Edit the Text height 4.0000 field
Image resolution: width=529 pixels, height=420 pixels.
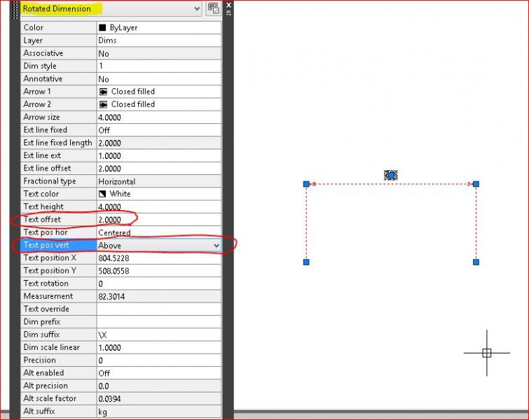[x=159, y=206]
